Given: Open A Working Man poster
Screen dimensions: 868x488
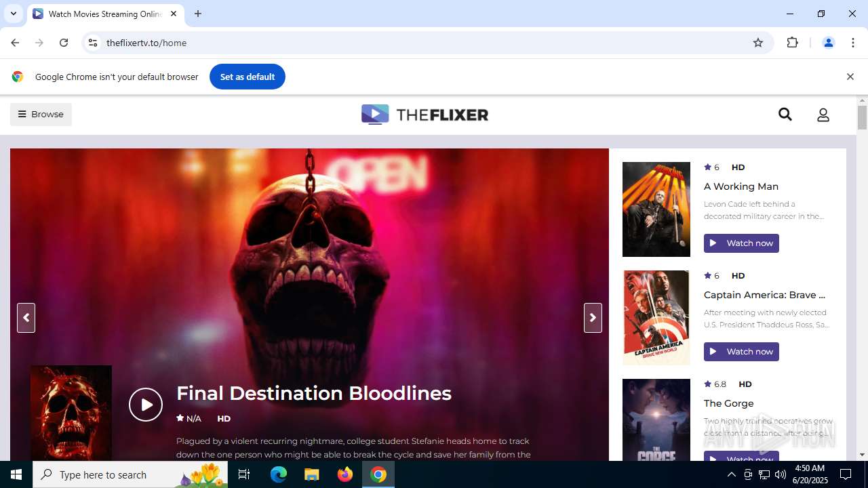Looking at the screenshot, I should click(656, 209).
